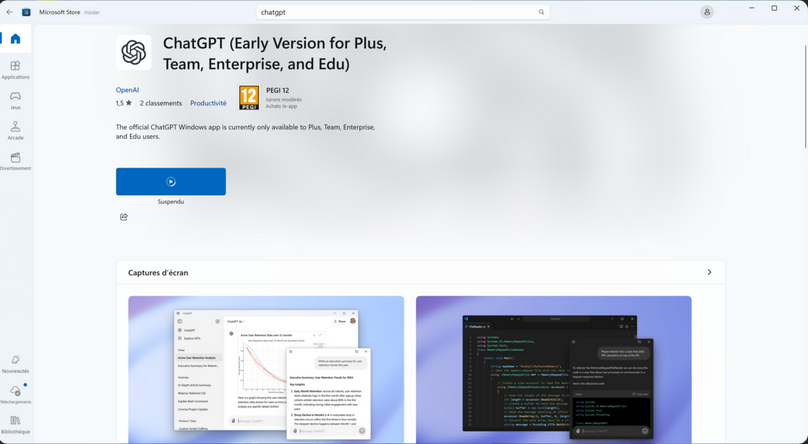
Task: Expand Captures d'écran with the chevron
Action: tap(709, 272)
